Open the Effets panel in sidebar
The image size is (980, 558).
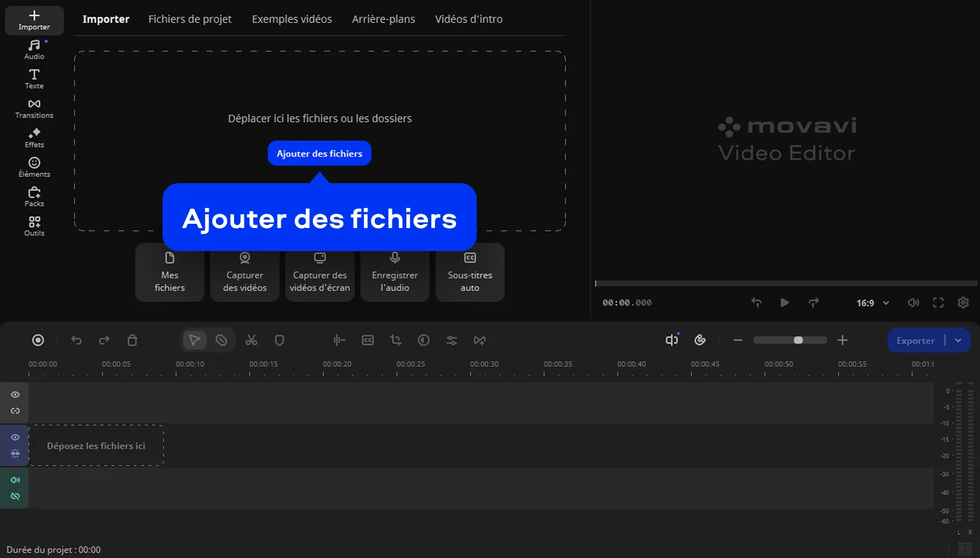(x=34, y=138)
